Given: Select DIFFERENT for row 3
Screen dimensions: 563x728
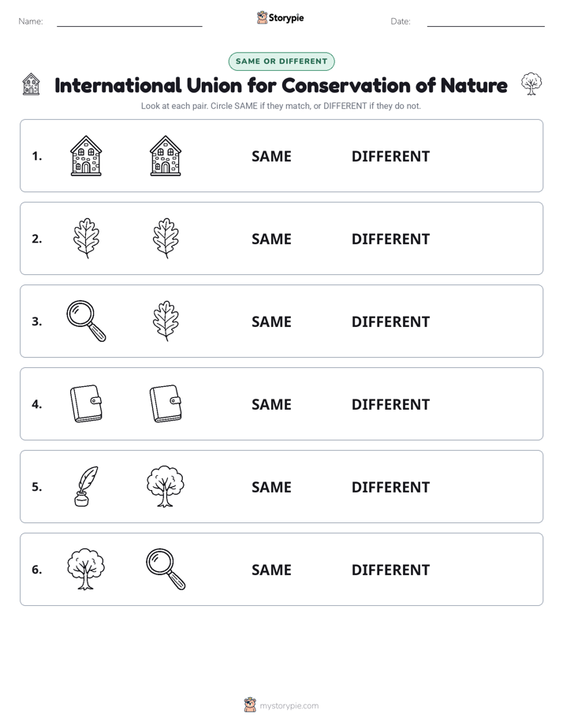Looking at the screenshot, I should [390, 321].
